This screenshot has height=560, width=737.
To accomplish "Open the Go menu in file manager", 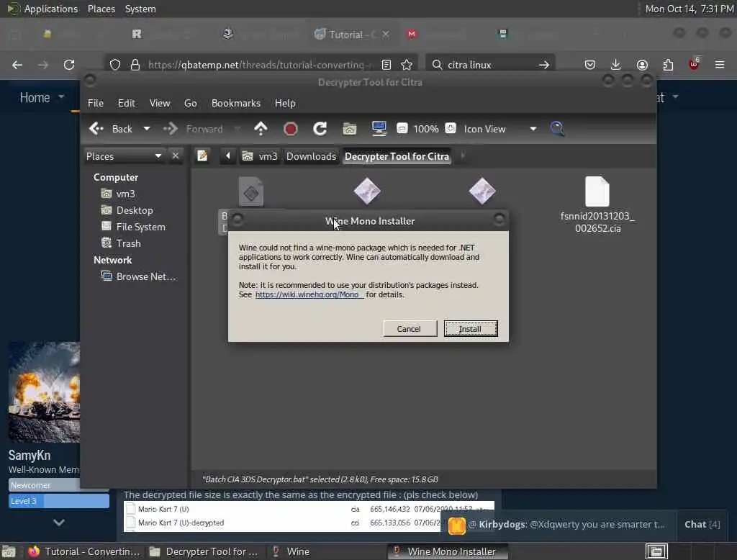I will point(190,103).
